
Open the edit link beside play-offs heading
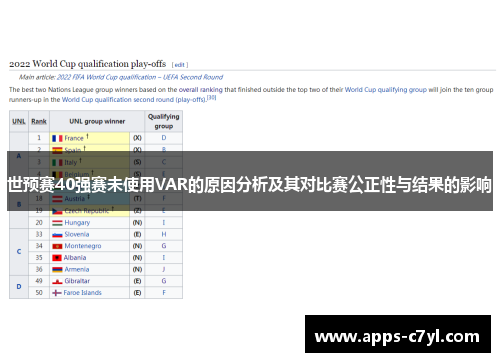(180, 65)
